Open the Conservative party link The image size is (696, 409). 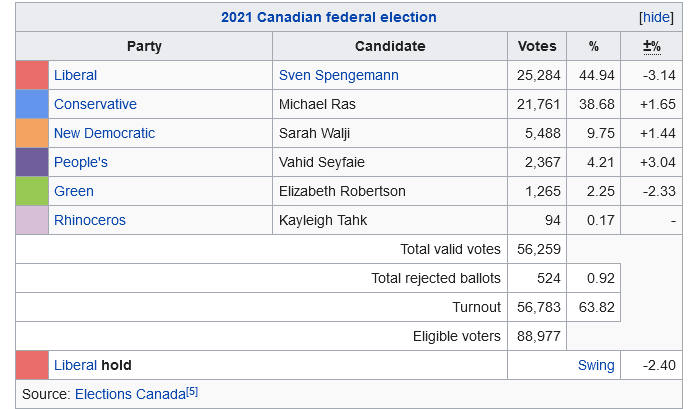click(x=95, y=104)
